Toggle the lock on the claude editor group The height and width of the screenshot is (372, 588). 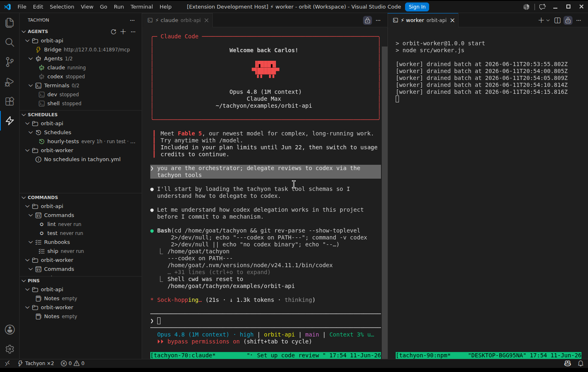click(367, 20)
